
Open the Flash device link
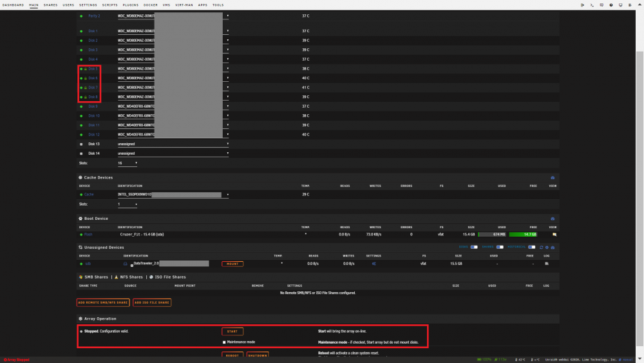tap(88, 234)
